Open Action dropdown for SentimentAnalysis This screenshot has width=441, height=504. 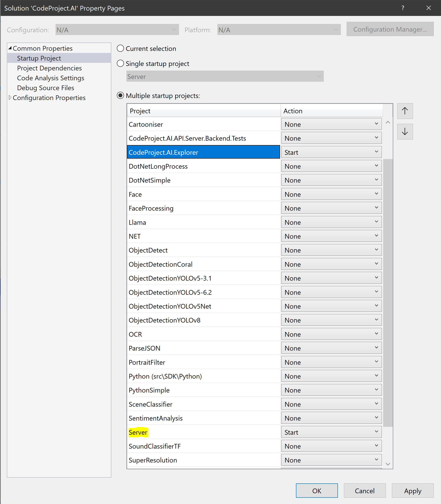click(331, 418)
